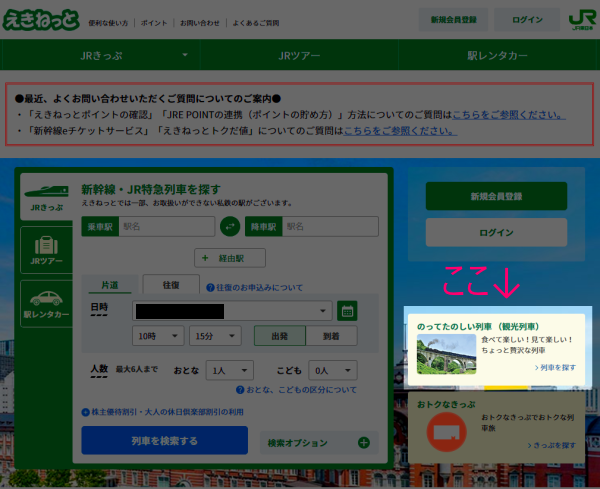Open 株主優待割引・大人の休日倶楽部割引の利用 link
Screen dimensions: 600x489
tap(167, 412)
